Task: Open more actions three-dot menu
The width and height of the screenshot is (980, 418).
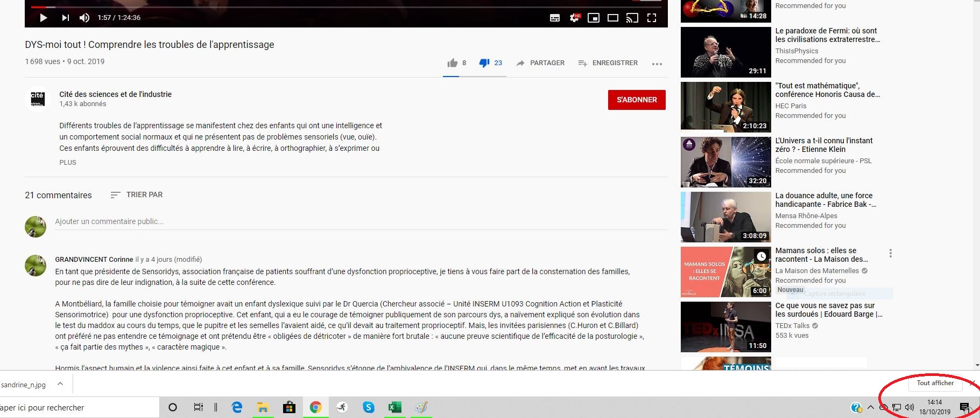Action: click(x=657, y=64)
